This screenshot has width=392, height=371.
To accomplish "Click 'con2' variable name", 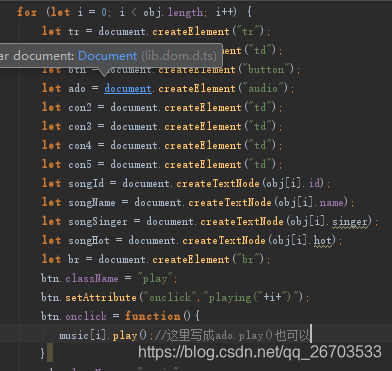I will click(x=80, y=107).
